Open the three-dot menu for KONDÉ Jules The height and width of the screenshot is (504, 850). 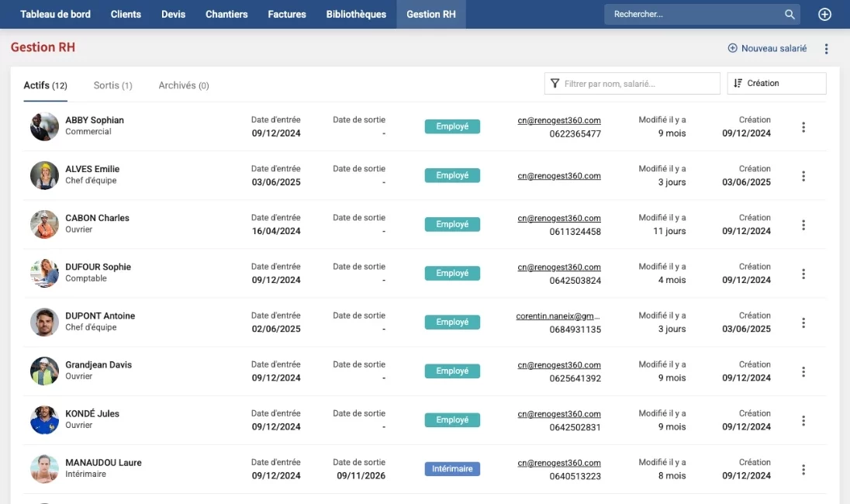pyautogui.click(x=803, y=420)
